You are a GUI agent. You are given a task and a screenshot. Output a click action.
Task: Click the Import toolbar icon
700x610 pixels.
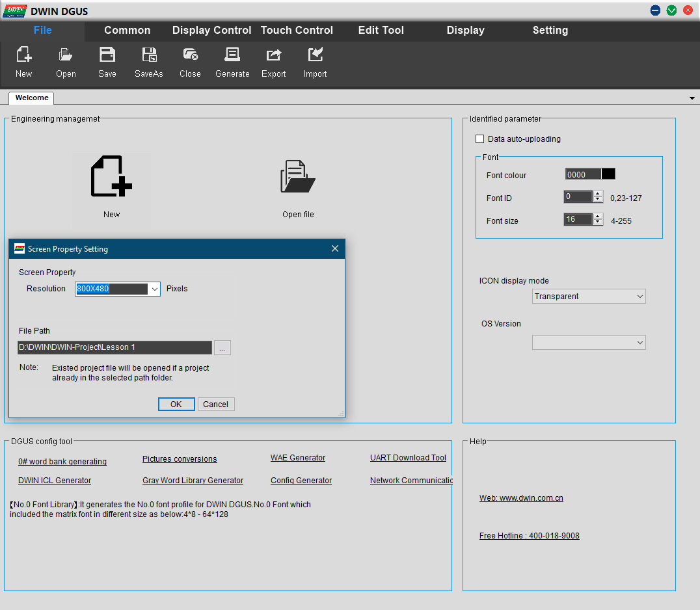coord(315,55)
